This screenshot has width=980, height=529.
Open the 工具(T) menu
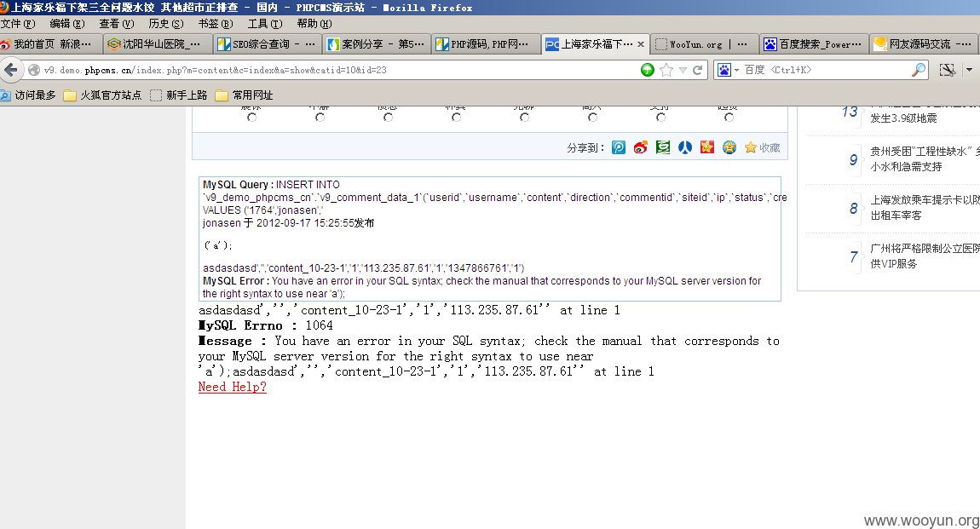tap(265, 24)
